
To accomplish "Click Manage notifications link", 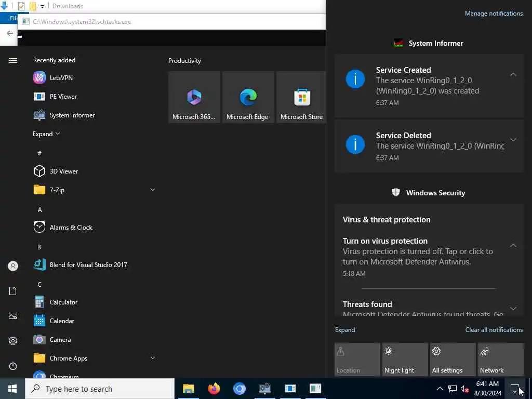I will point(494,14).
